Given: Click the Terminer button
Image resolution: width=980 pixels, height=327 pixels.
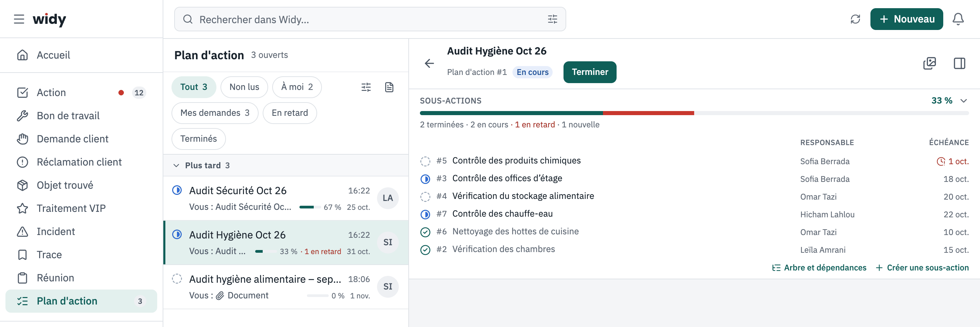Looking at the screenshot, I should (x=590, y=72).
